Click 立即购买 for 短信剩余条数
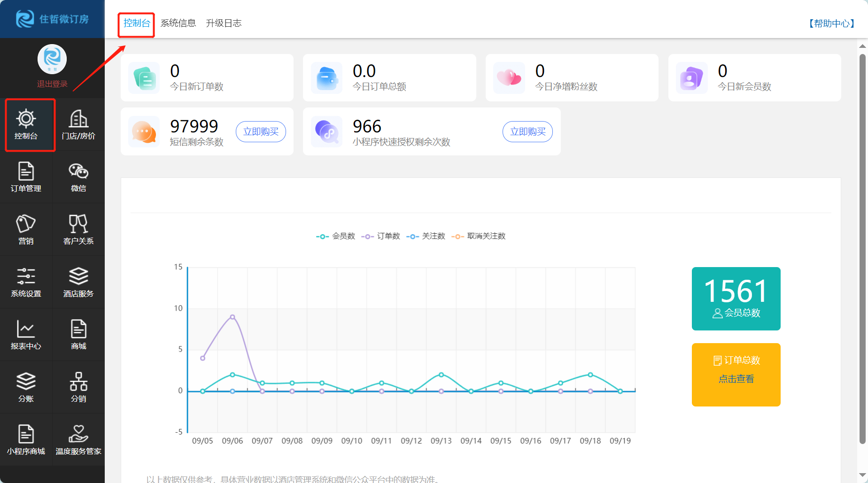This screenshot has width=868, height=483. pyautogui.click(x=261, y=132)
